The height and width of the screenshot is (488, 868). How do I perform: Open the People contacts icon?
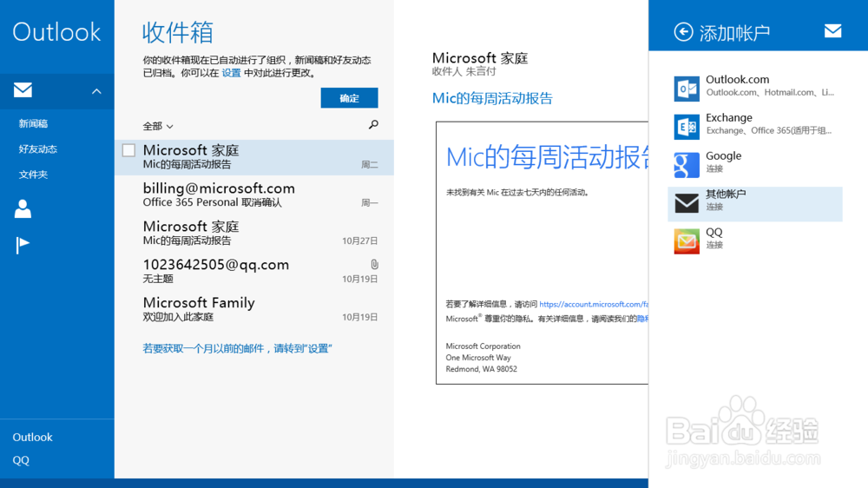tap(23, 208)
